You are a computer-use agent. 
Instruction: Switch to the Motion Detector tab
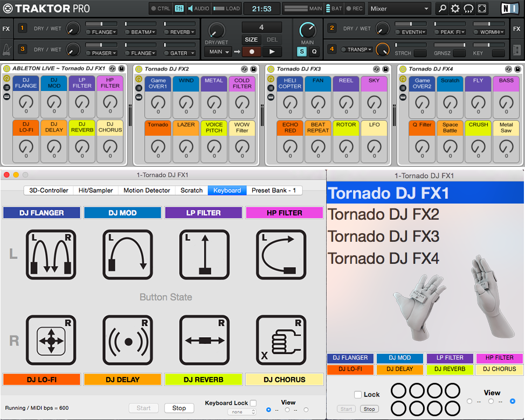tap(147, 190)
